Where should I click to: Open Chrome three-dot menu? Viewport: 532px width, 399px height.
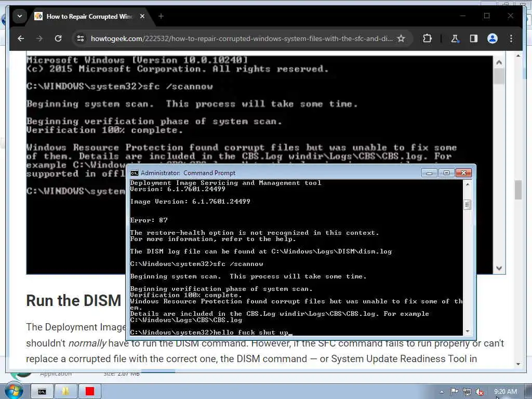point(511,38)
